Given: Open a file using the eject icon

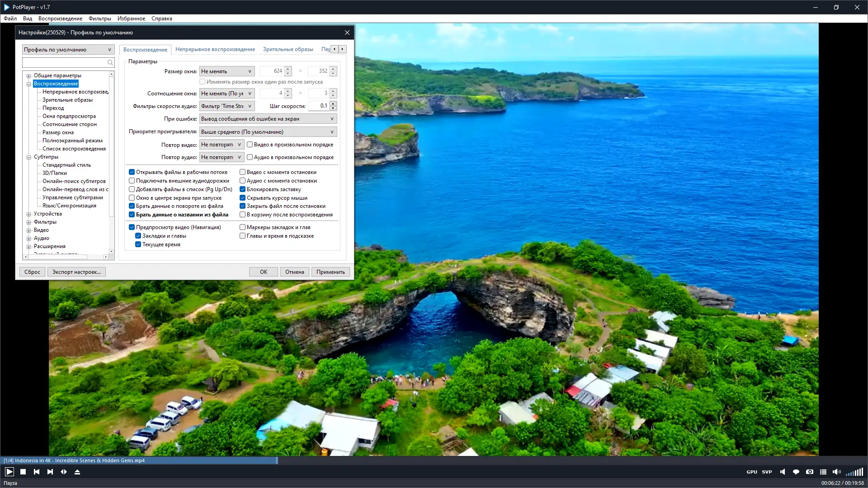Looking at the screenshot, I should pos(77,472).
